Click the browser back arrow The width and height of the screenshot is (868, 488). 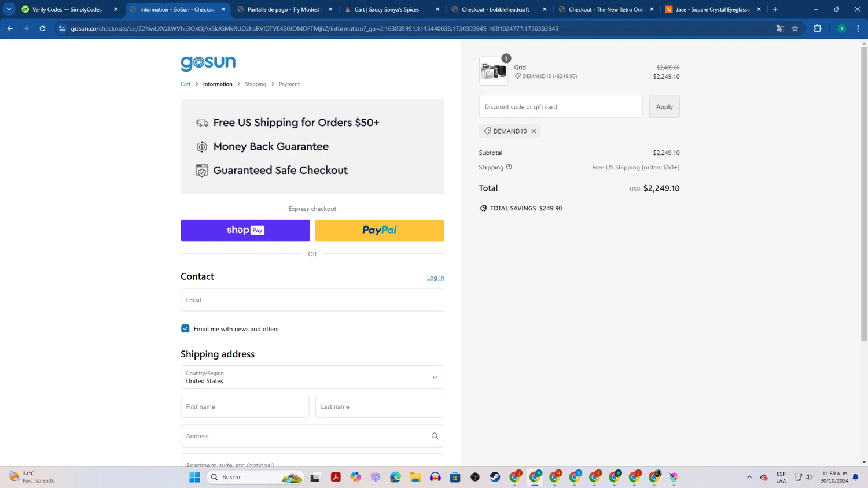pyautogui.click(x=10, y=28)
